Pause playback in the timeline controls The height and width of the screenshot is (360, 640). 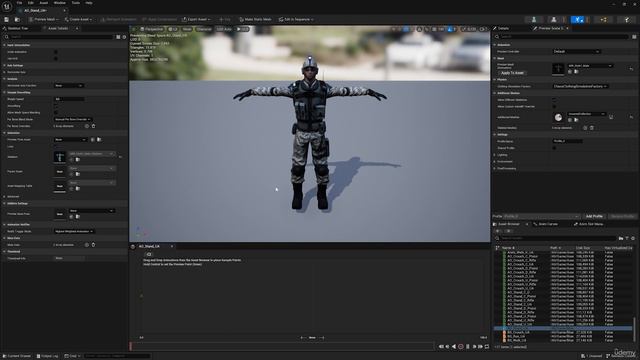(x=468, y=347)
